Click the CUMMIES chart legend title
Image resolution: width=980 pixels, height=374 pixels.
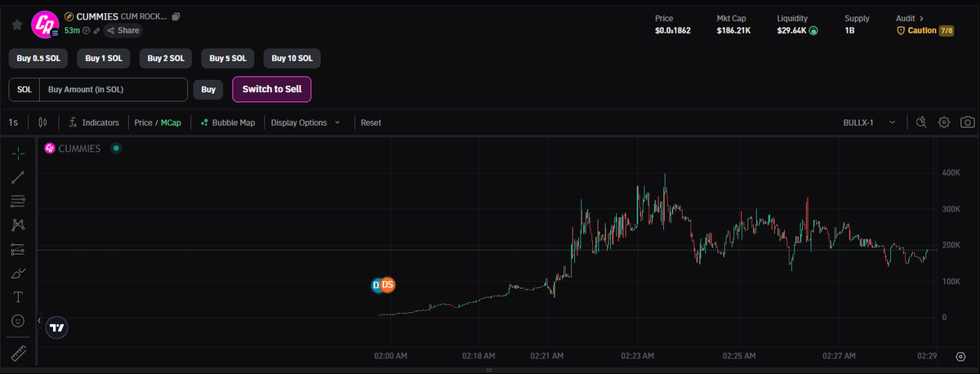(x=78, y=149)
